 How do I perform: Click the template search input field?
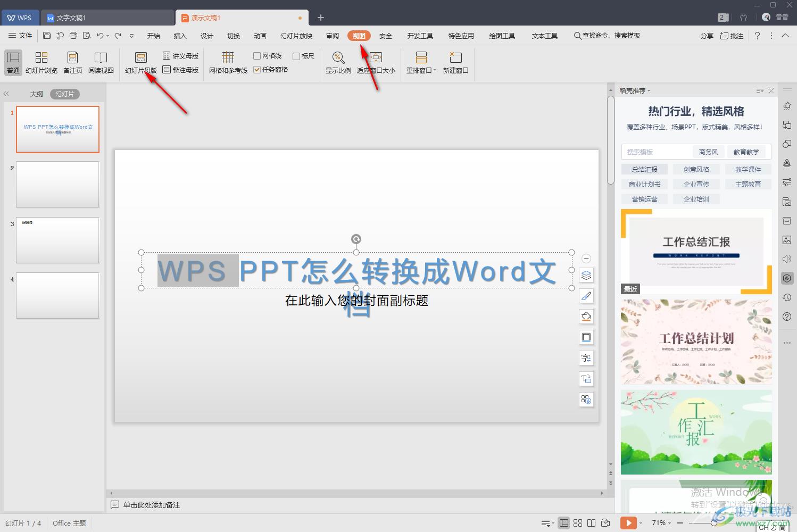657,152
